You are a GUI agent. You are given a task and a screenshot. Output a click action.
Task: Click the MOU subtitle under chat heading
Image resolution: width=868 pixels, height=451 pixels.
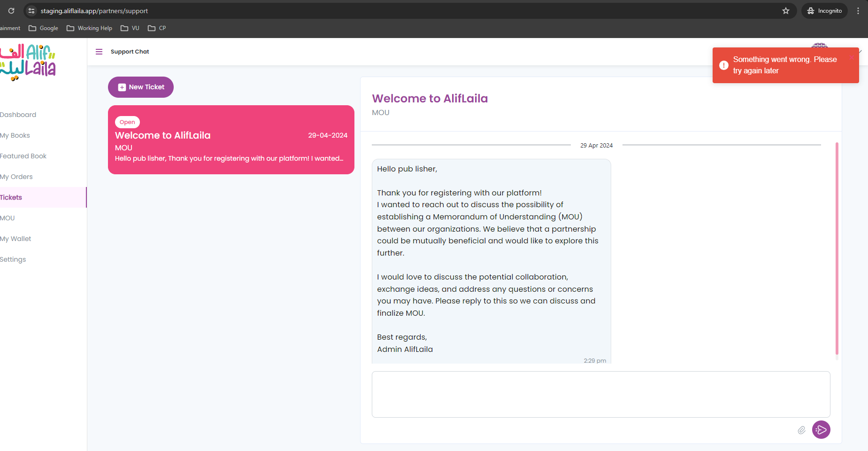click(381, 113)
